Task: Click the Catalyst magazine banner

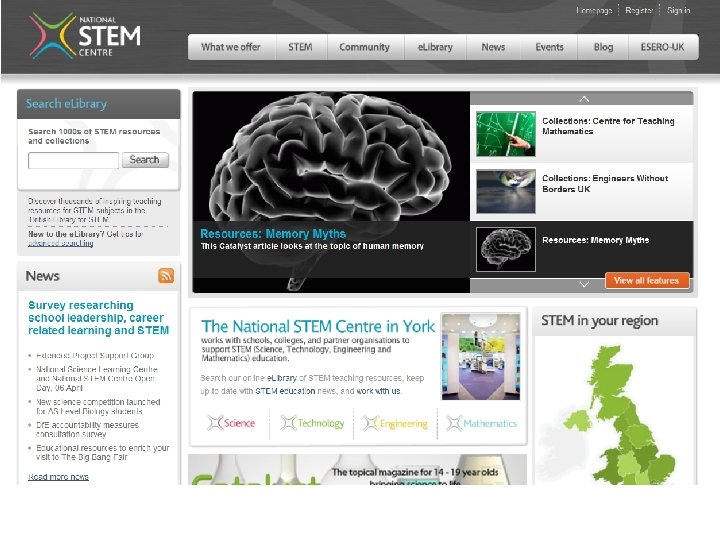Action: (x=357, y=469)
